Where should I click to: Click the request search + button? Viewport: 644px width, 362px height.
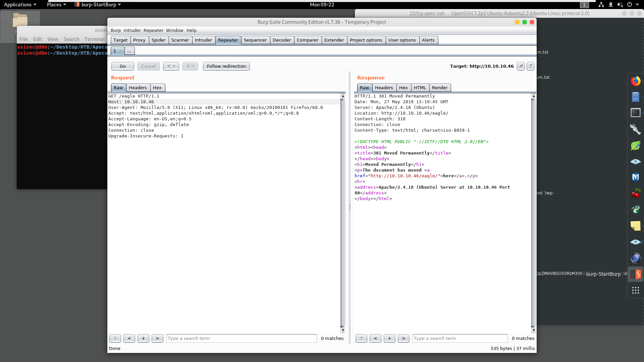tap(143, 339)
